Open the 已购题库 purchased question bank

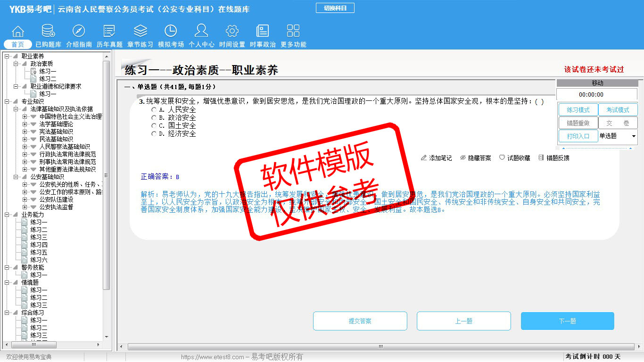48,31
